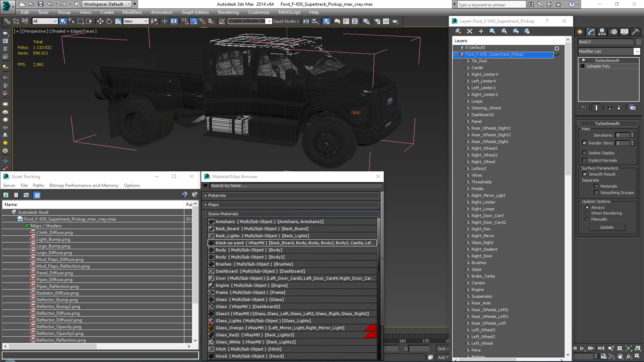644x362 pixels.
Task: Open the Graph Editors menu
Action: [x=195, y=12]
